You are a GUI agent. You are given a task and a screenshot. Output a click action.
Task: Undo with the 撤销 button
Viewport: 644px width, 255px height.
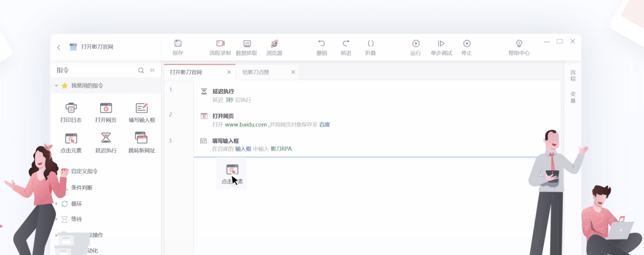click(321, 43)
